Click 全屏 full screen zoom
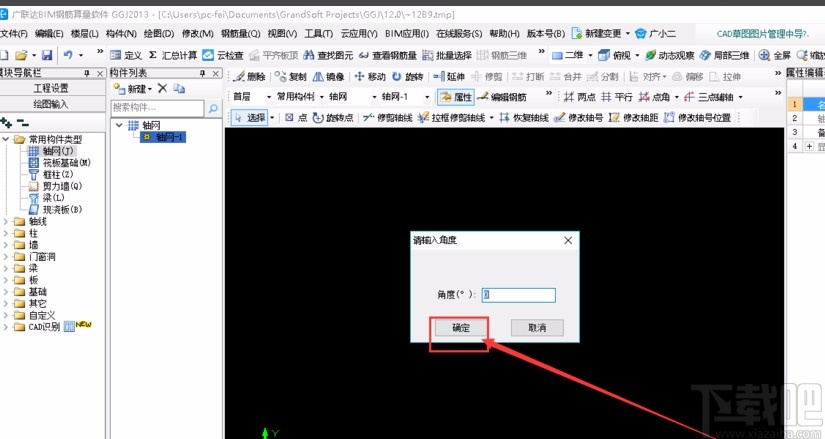This screenshot has width=825, height=439. coord(774,55)
